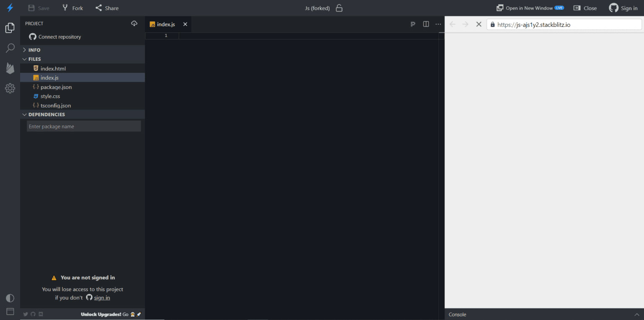Sign in with GitHub at top right

click(623, 8)
